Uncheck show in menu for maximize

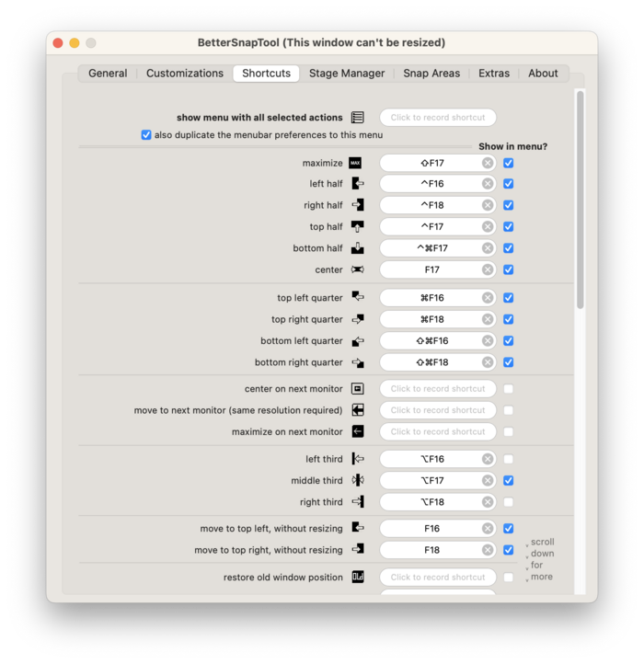click(x=509, y=163)
